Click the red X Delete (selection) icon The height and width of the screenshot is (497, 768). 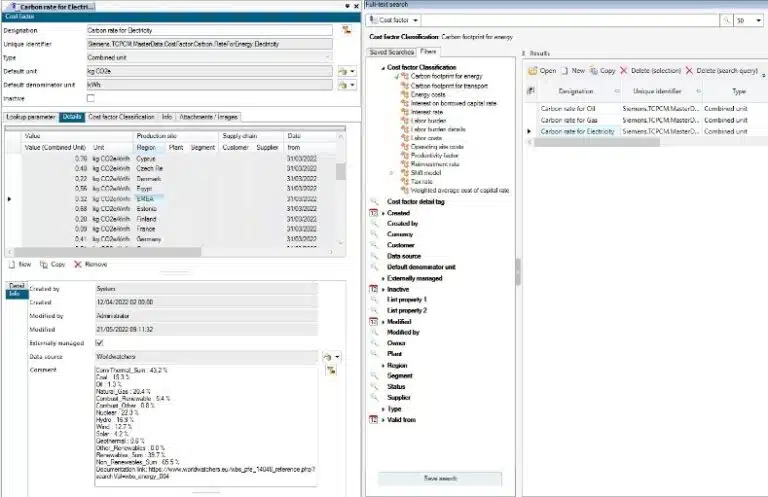(625, 71)
